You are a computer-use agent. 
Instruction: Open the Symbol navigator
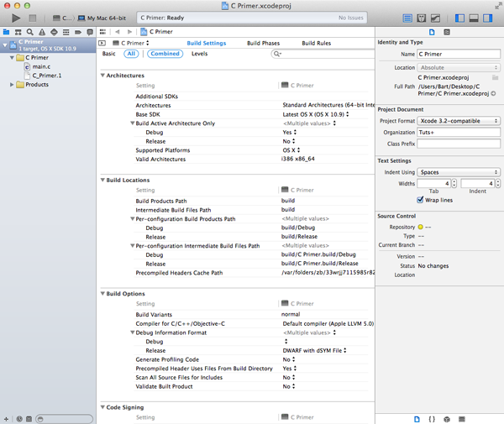pyautogui.click(x=18, y=32)
